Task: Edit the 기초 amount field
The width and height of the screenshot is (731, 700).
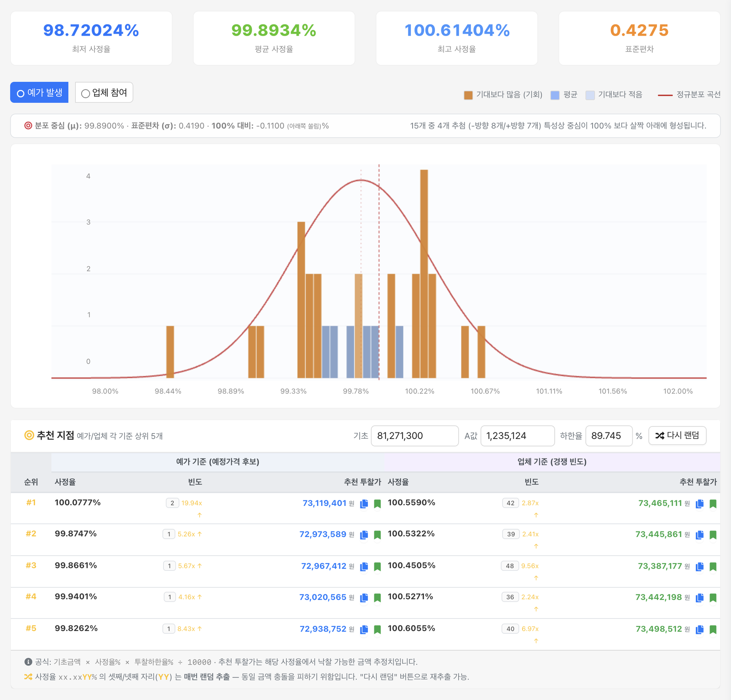Action: click(x=414, y=436)
